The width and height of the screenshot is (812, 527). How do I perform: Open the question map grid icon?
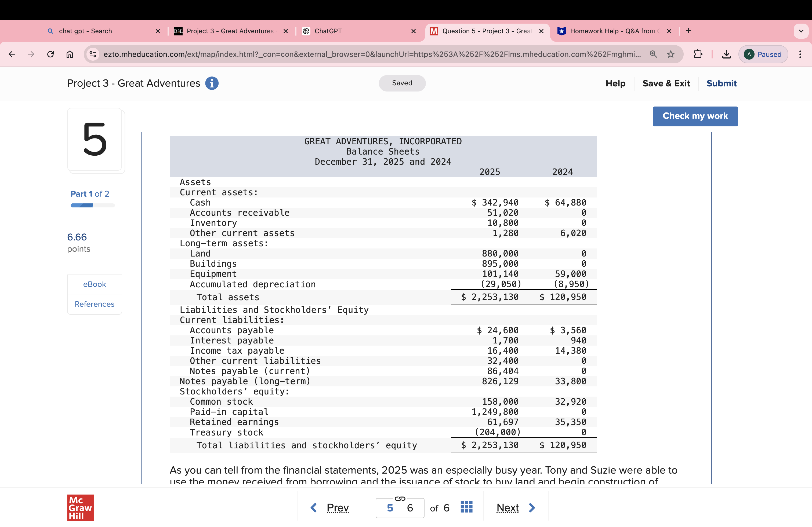tap(466, 507)
